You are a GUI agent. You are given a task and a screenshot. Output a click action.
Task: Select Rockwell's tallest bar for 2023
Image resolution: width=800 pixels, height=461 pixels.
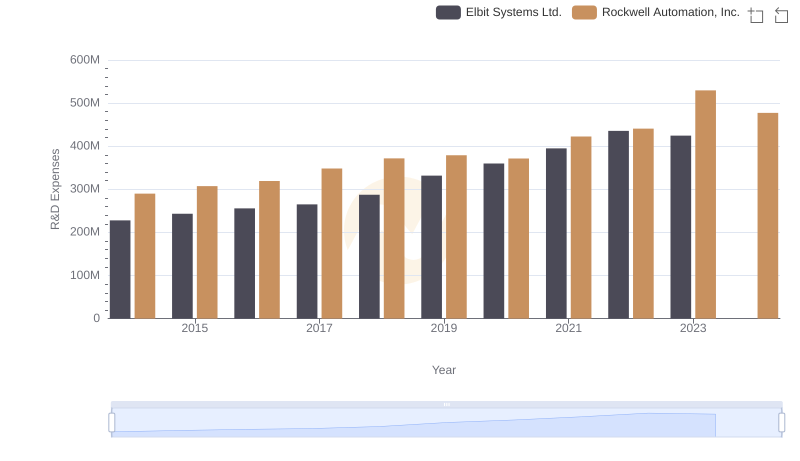tap(705, 204)
